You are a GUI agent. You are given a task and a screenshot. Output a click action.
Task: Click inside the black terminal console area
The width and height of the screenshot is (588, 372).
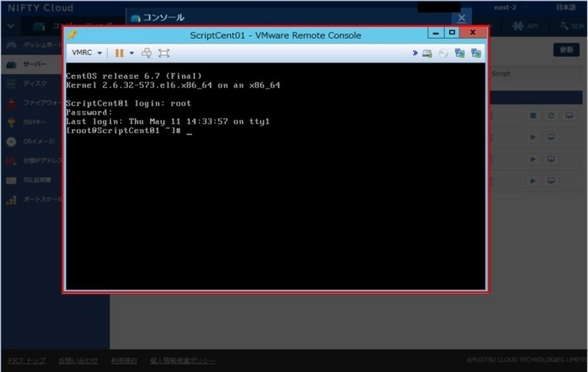pyautogui.click(x=275, y=206)
